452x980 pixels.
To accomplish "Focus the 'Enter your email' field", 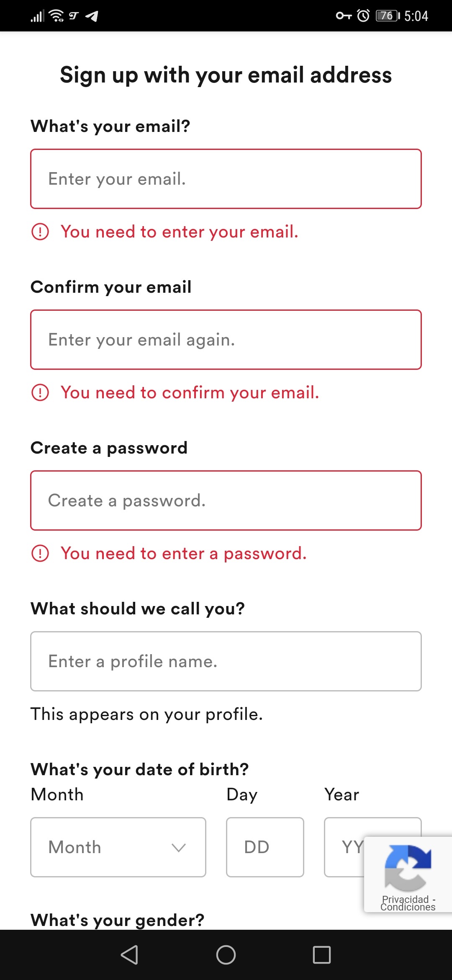I will coord(226,179).
